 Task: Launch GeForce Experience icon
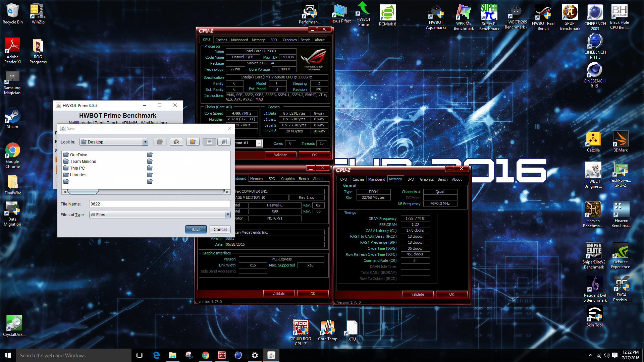pos(620,256)
